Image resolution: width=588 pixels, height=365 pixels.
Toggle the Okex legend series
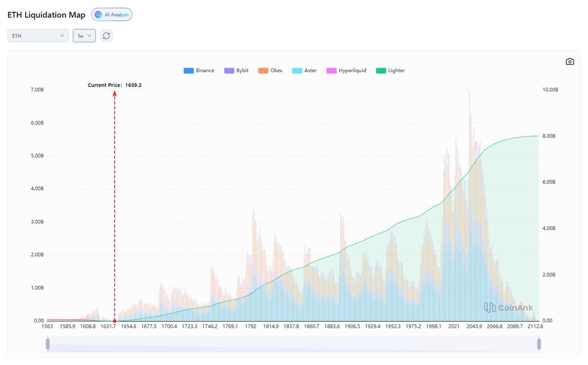pyautogui.click(x=270, y=71)
